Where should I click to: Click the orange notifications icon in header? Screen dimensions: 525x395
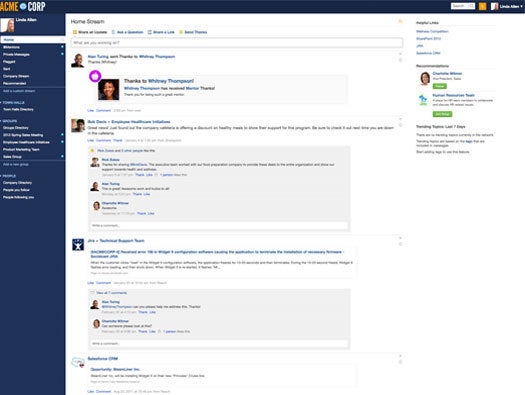point(482,6)
